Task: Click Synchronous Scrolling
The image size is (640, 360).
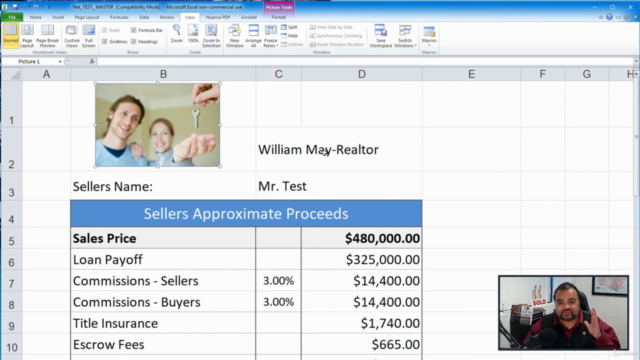Action: 336,36
